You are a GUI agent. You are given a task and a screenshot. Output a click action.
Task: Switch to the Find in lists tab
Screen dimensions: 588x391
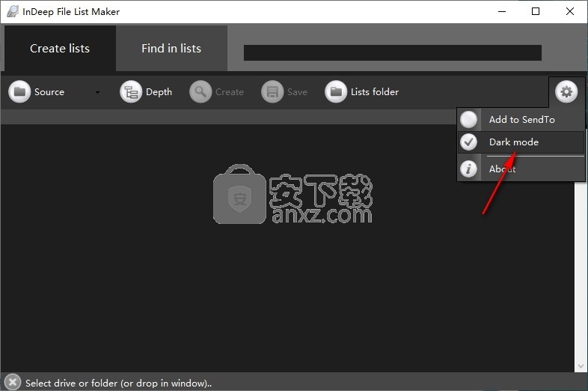tap(171, 48)
